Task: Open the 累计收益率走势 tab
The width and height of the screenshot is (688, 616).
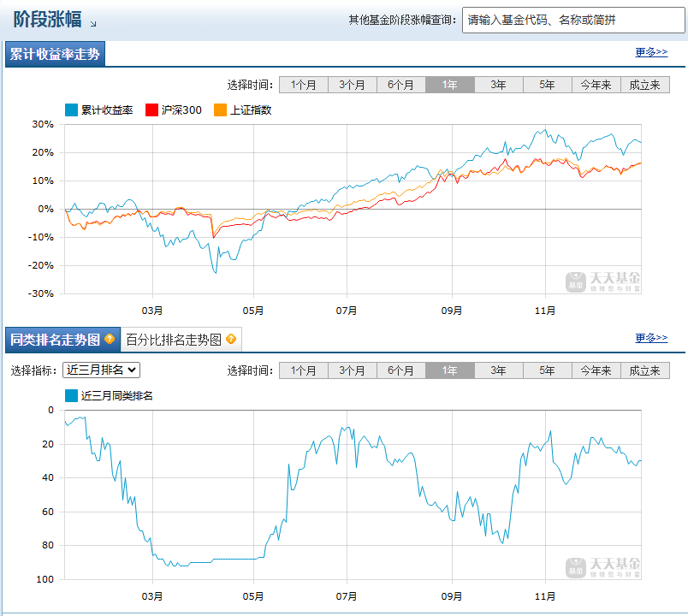Action: 56,54
